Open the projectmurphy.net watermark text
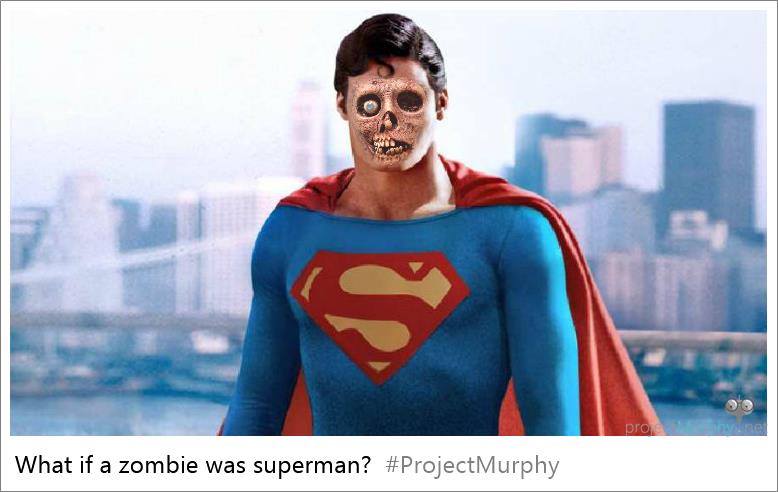The height and width of the screenshot is (492, 778). 695,428
